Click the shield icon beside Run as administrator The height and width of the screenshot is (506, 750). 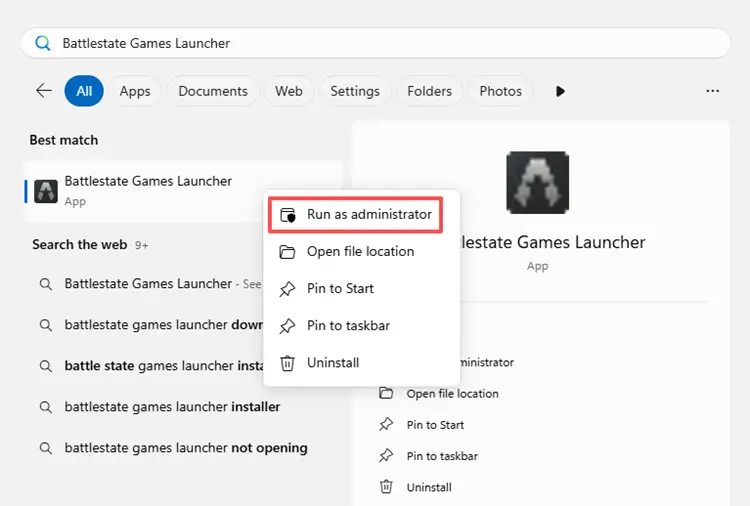pos(287,215)
